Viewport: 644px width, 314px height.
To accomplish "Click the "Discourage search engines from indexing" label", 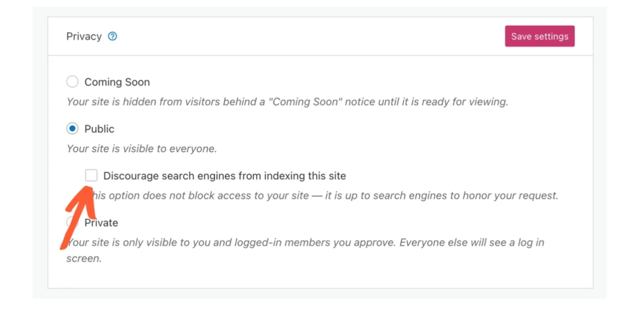I will (x=225, y=176).
